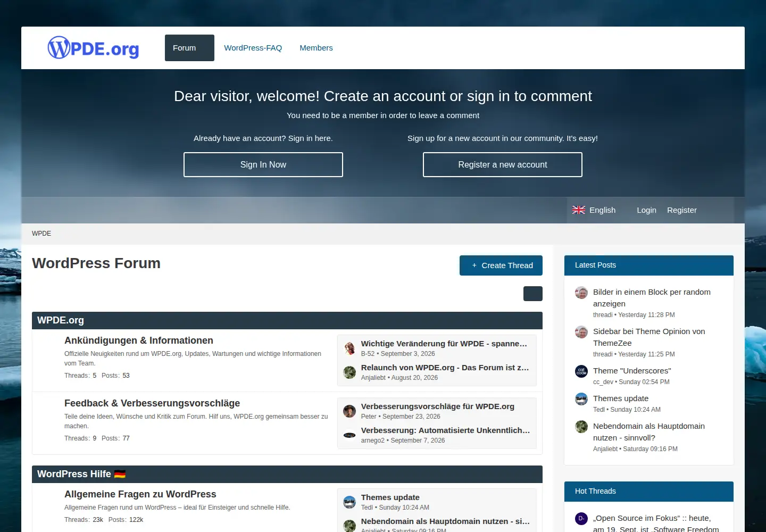Open the Forum tab
The image size is (766, 532).
coord(189,48)
